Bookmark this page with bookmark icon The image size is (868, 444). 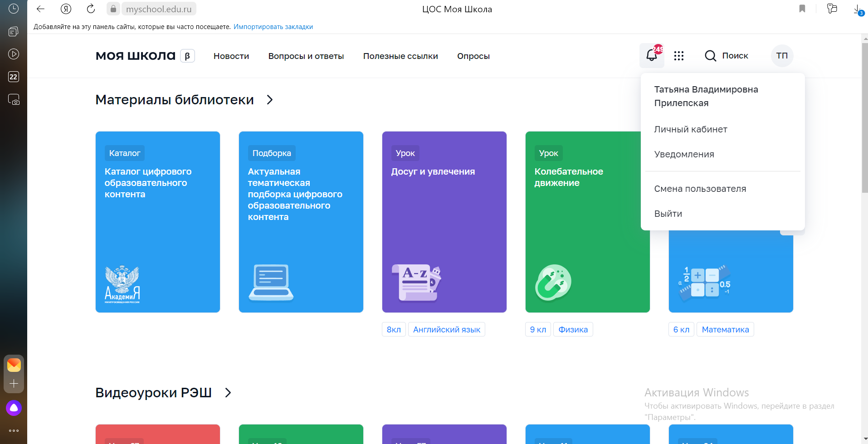(x=802, y=9)
